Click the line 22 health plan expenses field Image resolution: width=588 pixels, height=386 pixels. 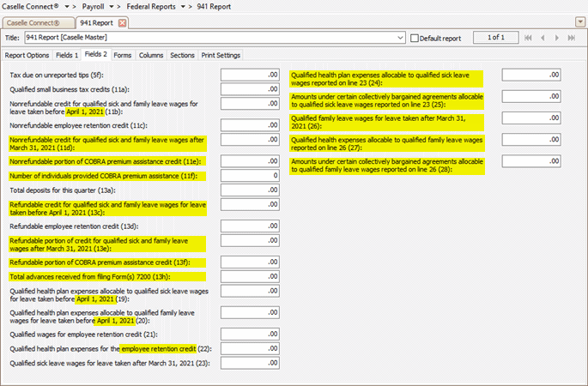point(250,348)
